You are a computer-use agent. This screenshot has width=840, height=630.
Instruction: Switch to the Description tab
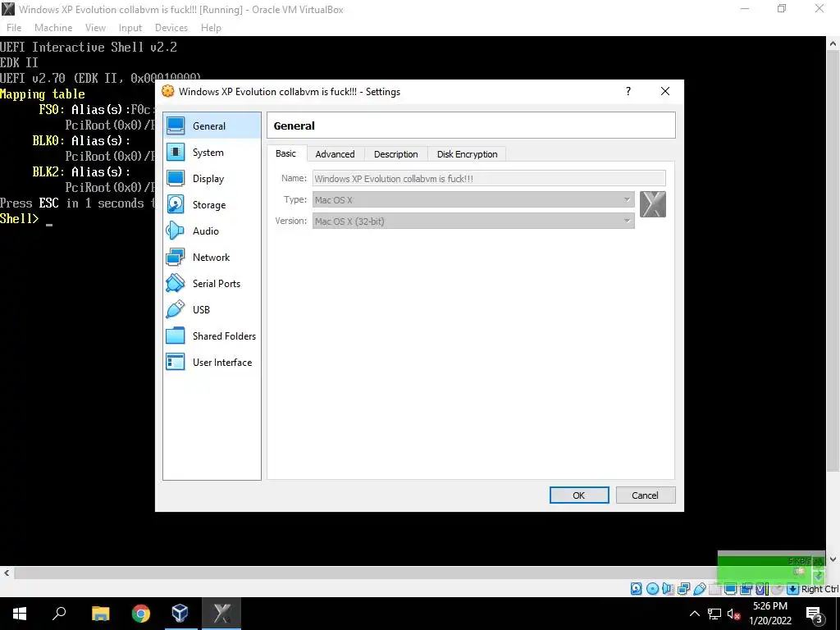coord(396,154)
